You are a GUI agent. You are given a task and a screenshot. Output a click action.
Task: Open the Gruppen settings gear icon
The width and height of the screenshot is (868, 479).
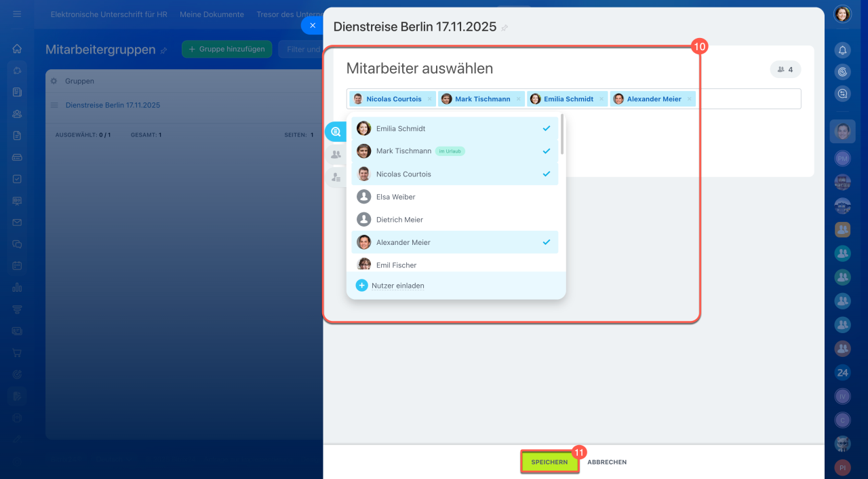point(54,81)
